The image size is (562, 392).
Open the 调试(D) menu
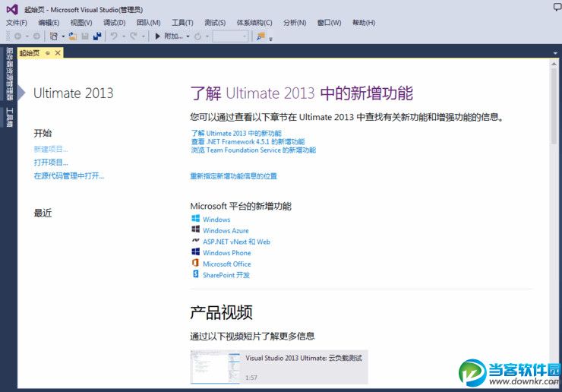(115, 23)
